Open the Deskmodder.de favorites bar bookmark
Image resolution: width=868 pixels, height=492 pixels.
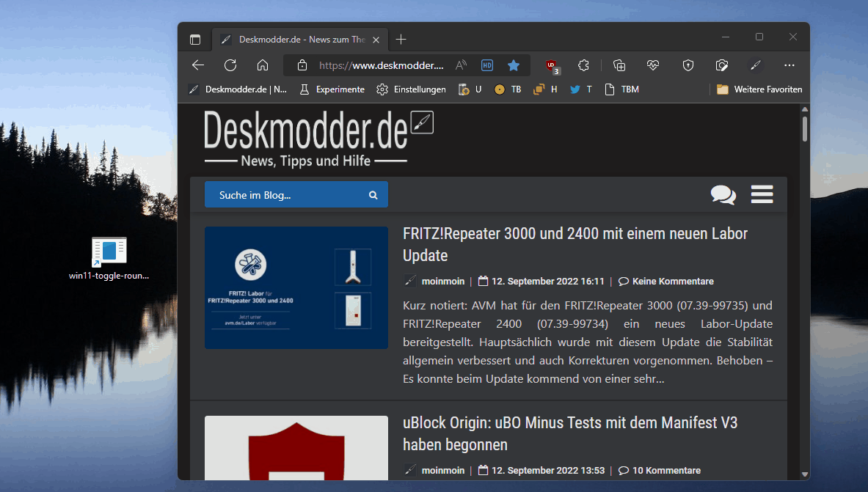(238, 89)
